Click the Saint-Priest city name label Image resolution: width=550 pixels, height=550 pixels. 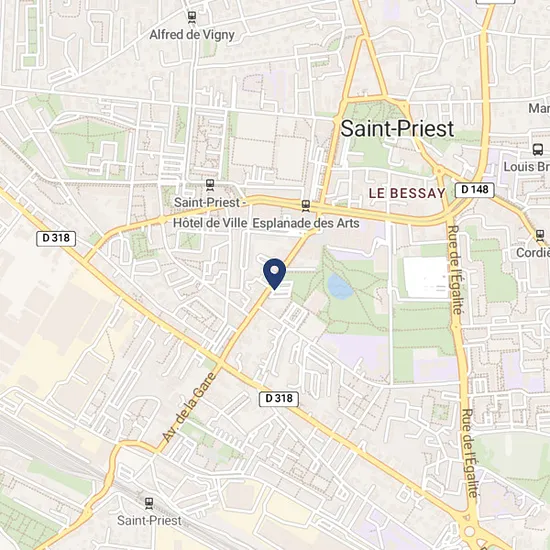tap(397, 128)
